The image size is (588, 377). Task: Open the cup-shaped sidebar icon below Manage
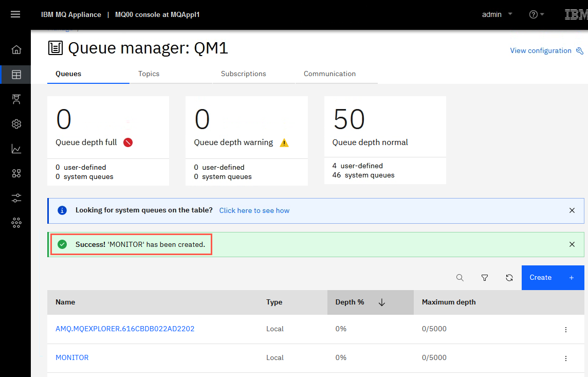tap(16, 99)
